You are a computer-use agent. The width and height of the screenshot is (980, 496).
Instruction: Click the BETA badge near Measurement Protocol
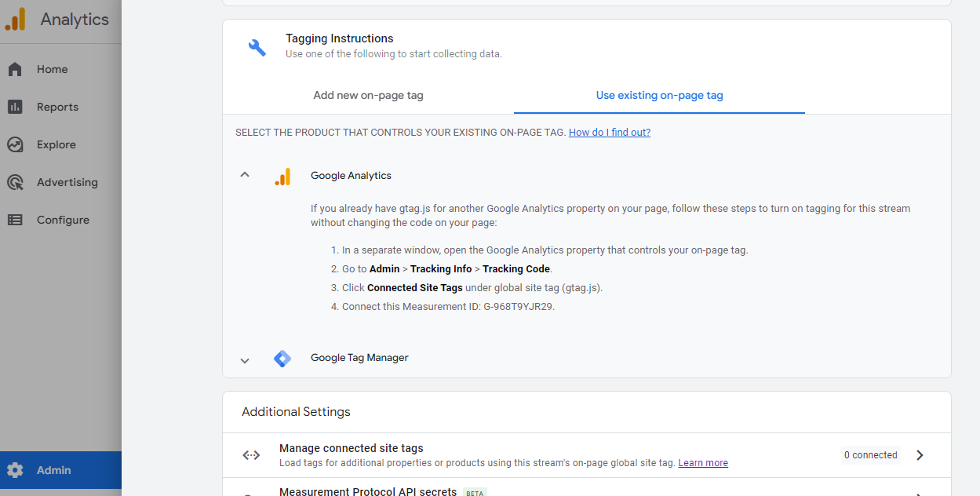(x=474, y=492)
